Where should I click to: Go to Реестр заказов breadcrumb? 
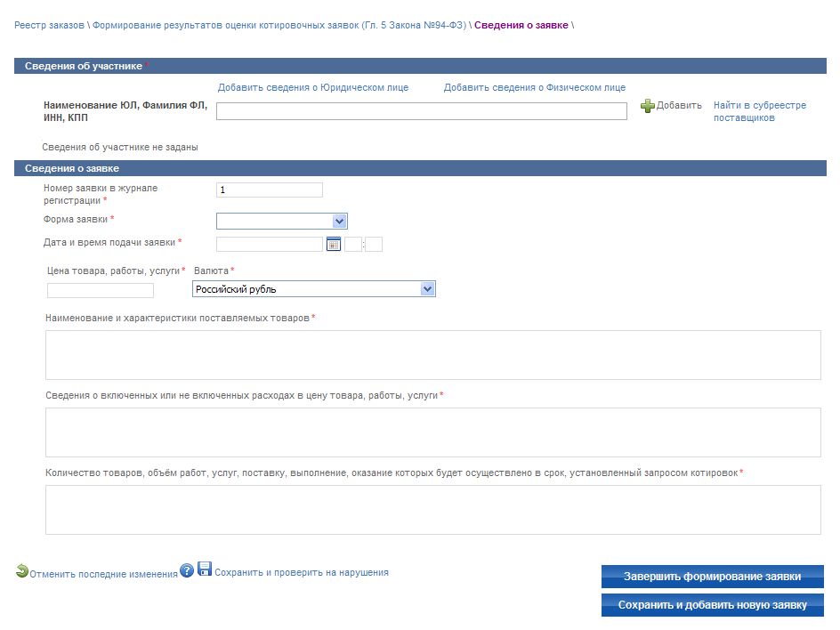tap(49, 25)
